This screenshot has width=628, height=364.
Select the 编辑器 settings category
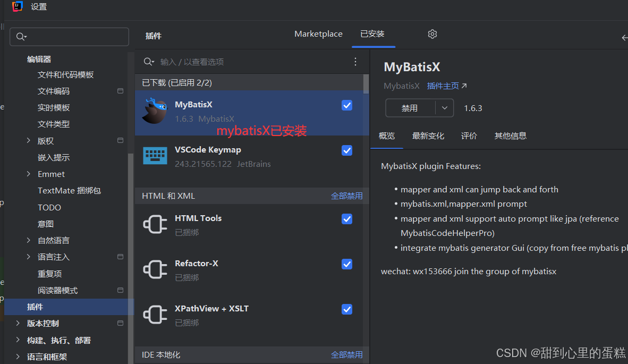coord(39,60)
